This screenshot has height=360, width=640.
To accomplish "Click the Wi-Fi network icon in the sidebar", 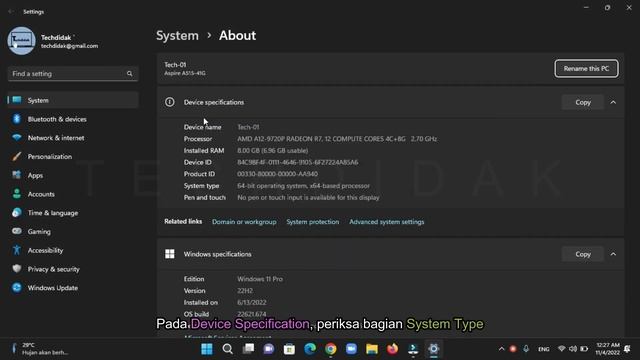I will pyautogui.click(x=17, y=138).
